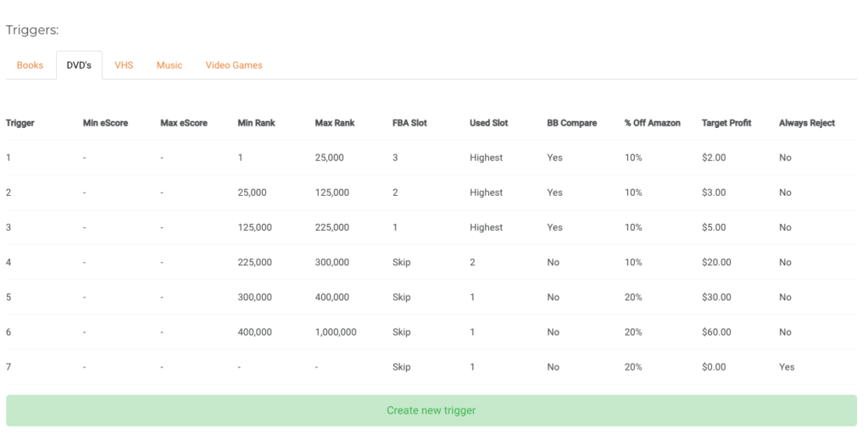Select trigger row 4

point(431,262)
